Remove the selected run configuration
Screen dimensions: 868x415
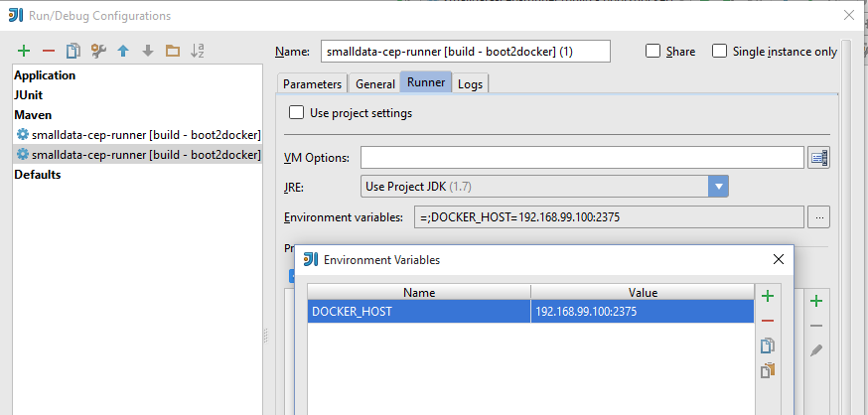click(48, 51)
